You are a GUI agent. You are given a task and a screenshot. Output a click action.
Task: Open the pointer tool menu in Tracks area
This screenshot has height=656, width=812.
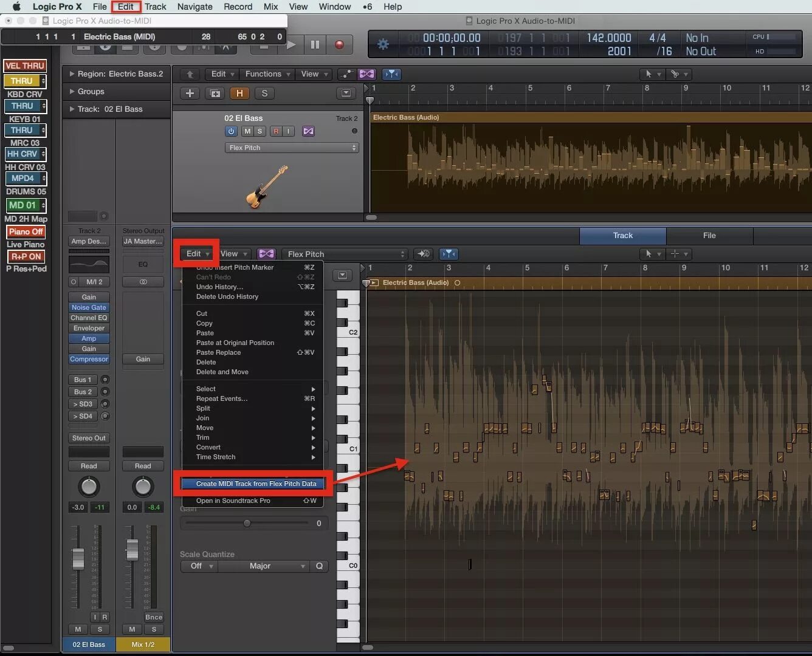click(x=653, y=74)
